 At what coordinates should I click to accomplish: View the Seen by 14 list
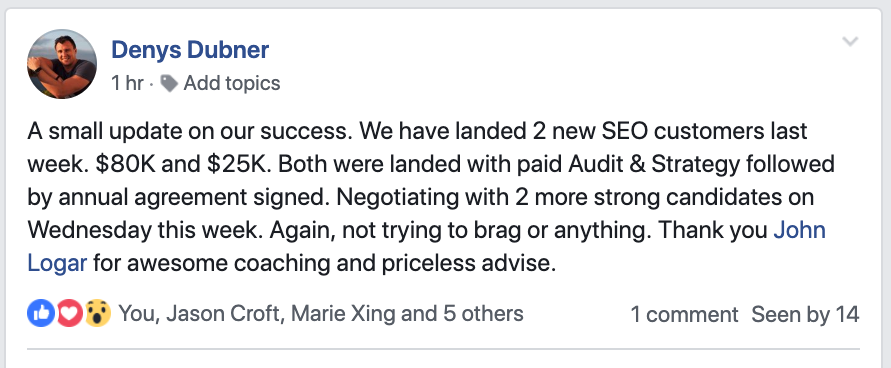click(805, 314)
